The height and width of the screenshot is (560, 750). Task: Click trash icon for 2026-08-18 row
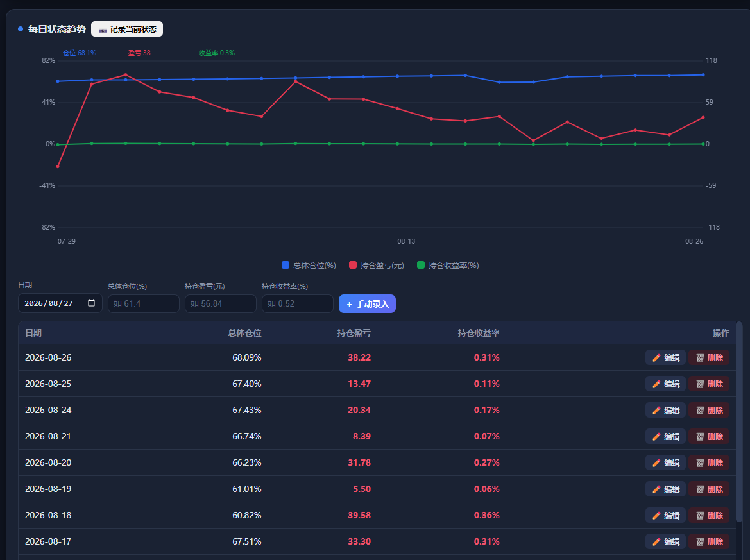pyautogui.click(x=700, y=516)
